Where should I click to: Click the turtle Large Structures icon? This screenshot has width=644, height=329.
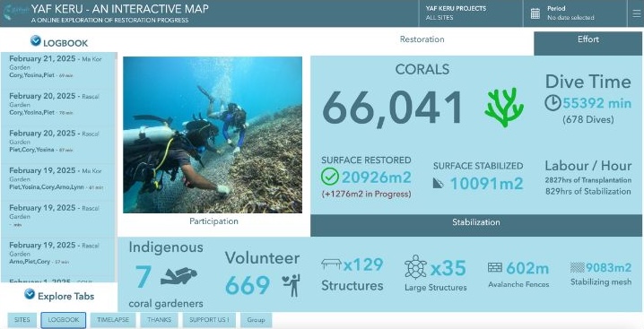point(415,267)
